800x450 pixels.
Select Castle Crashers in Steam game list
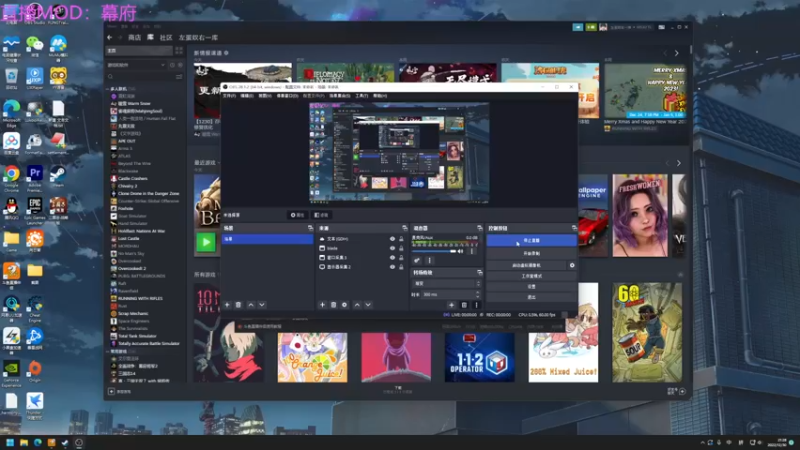[133, 179]
